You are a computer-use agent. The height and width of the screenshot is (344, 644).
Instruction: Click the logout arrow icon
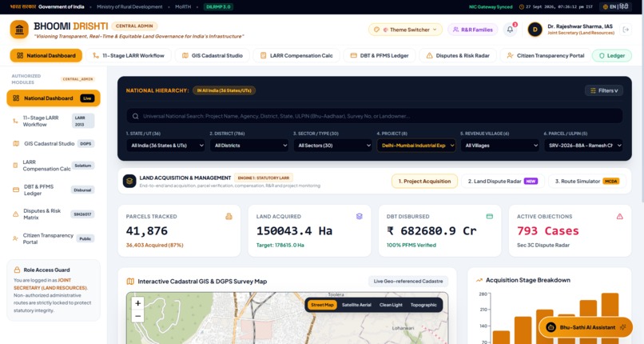pyautogui.click(x=626, y=30)
